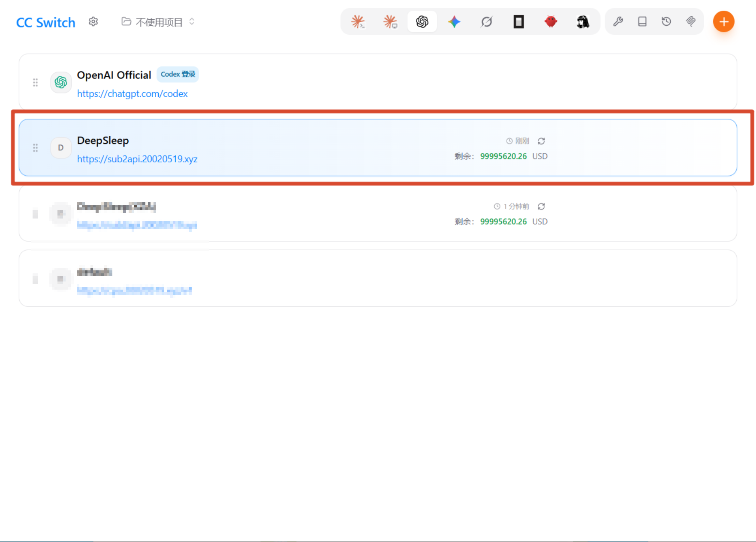This screenshot has width=756, height=542.
Task: Select the Codex OpenAI logo tab
Action: click(x=422, y=21)
